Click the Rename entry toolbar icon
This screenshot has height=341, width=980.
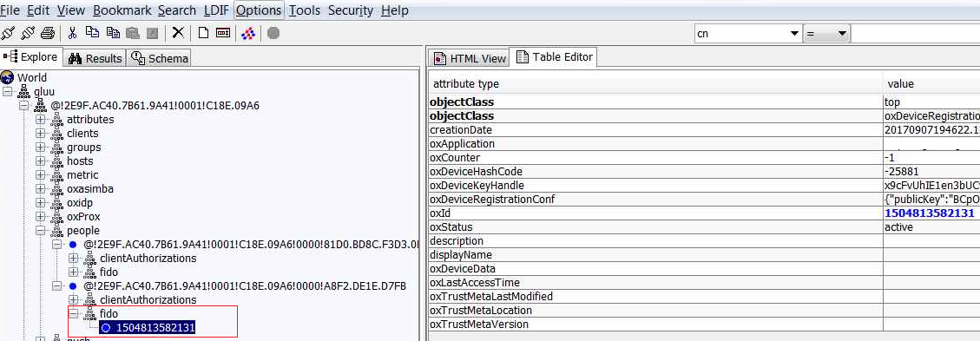coord(223,32)
